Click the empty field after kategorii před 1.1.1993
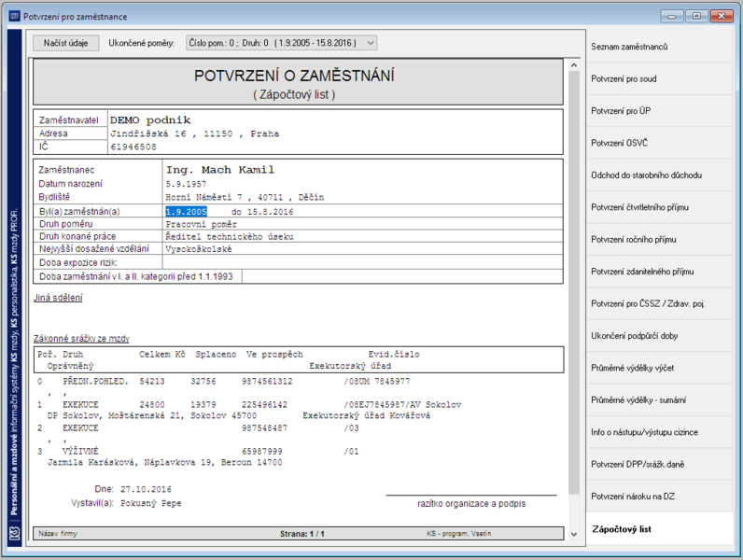 click(402, 276)
